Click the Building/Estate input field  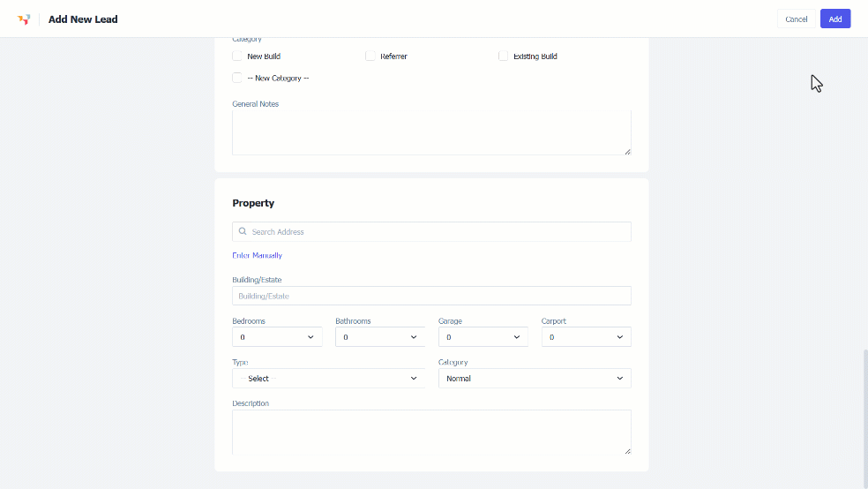431,296
